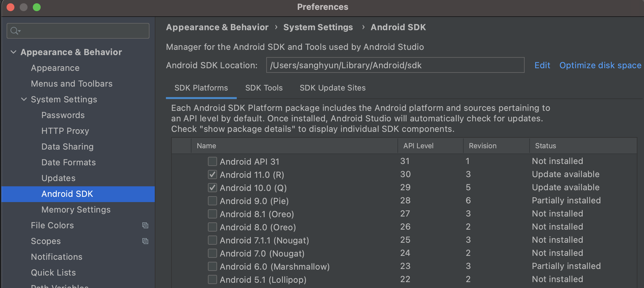Click Partially installed status of Android 9.0
The width and height of the screenshot is (644, 288).
click(566, 200)
